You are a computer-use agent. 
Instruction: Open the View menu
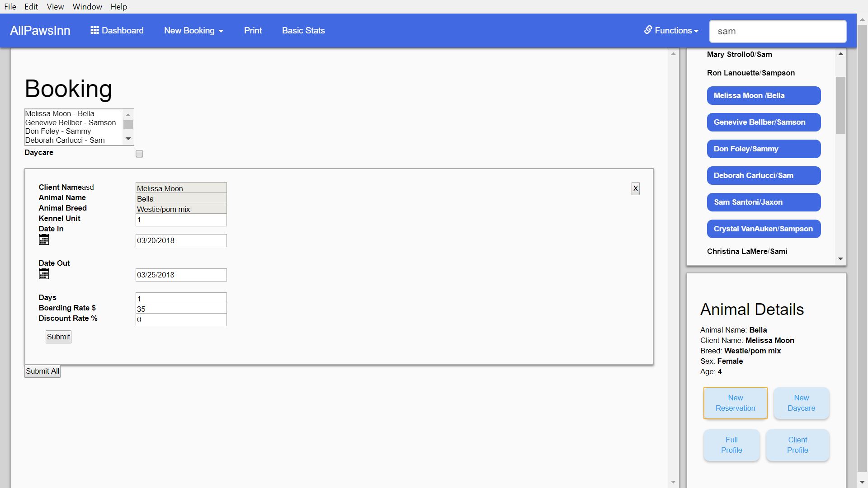coord(55,7)
